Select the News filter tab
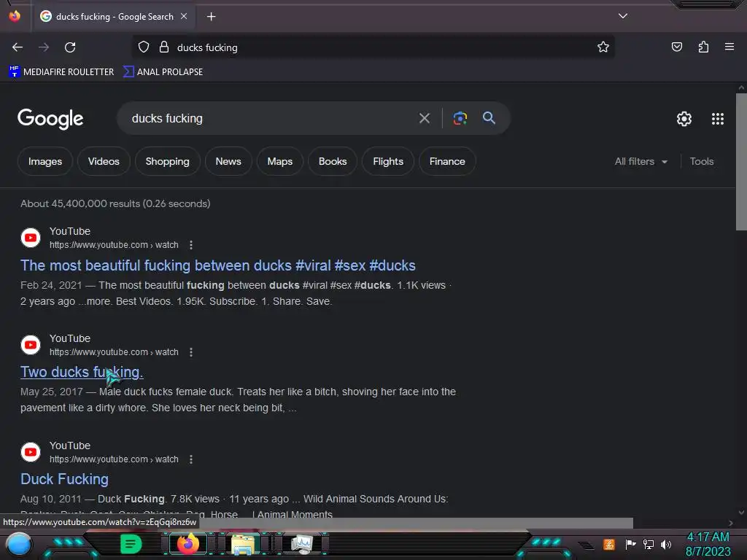The height and width of the screenshot is (560, 747). [x=228, y=161]
